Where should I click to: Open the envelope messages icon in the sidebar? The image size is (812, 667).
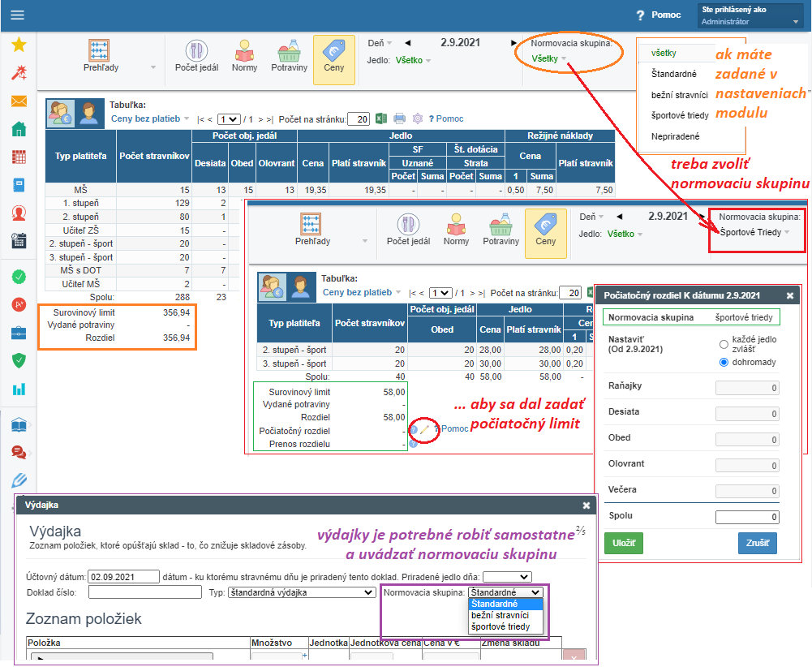point(19,101)
